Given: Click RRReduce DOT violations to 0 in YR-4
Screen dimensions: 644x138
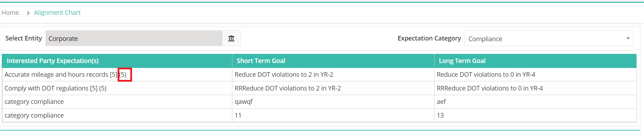Looking at the screenshot, I should [x=490, y=88].
